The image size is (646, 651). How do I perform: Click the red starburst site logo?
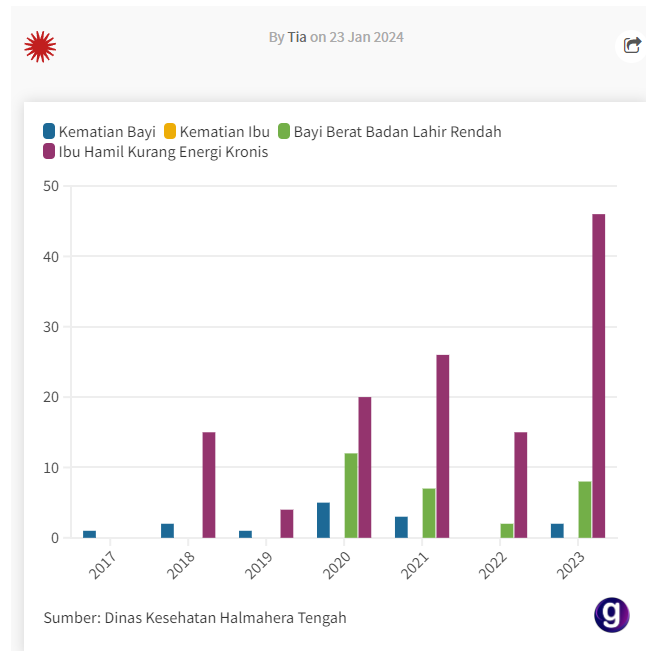click(40, 46)
